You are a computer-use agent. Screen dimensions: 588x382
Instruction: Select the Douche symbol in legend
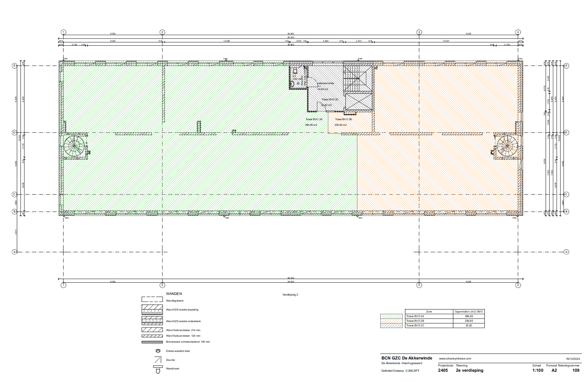[158, 360]
